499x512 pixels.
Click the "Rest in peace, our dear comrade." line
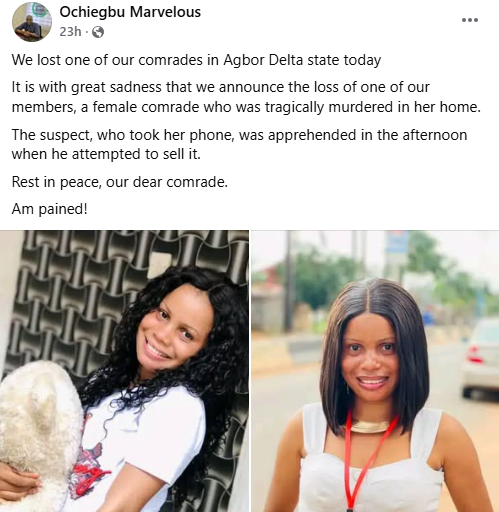point(120,182)
